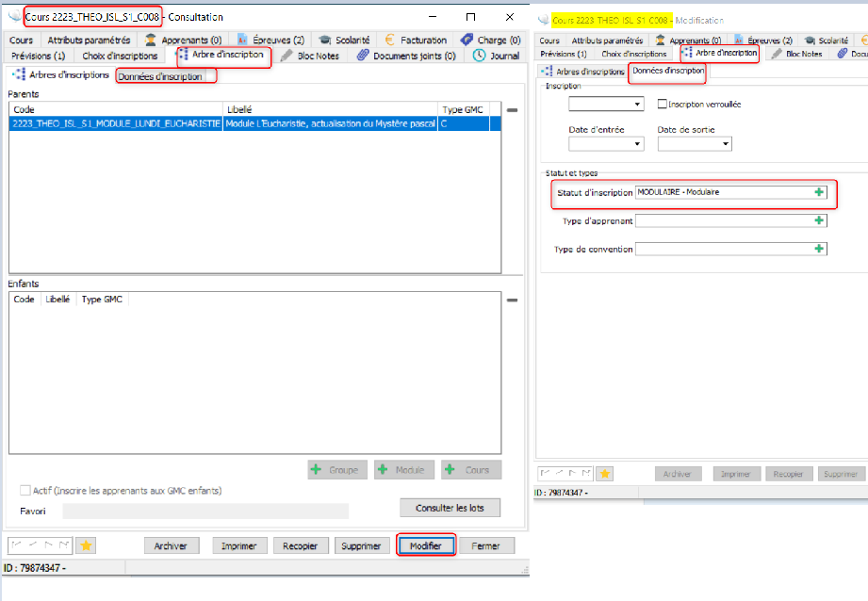Click the plus icon in Statut d'inscription field
The height and width of the screenshot is (601, 868).
[819, 192]
